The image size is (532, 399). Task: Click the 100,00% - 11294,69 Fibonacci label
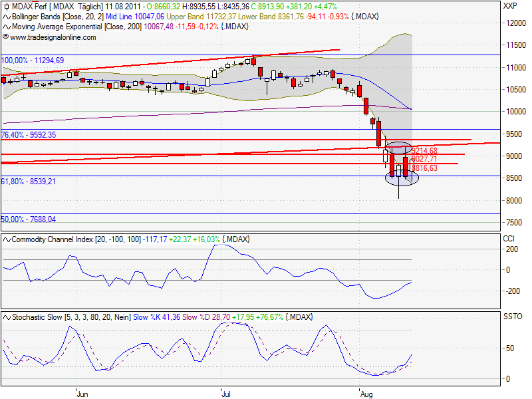pos(29,61)
